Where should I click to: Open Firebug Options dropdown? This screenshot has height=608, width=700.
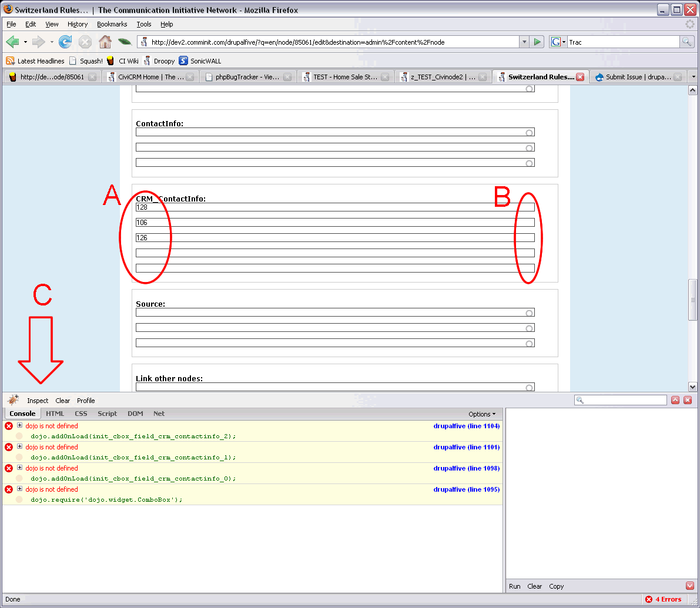(482, 414)
